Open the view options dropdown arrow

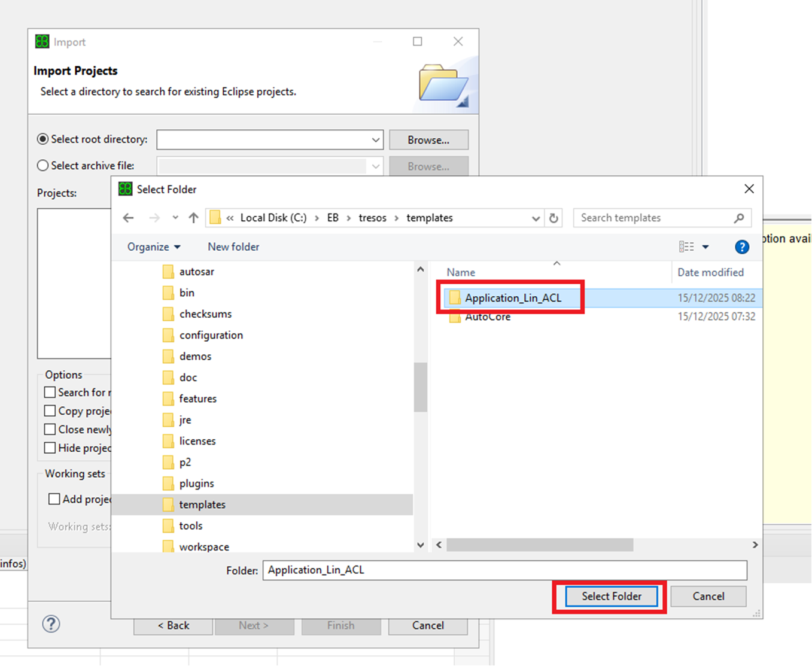(705, 247)
